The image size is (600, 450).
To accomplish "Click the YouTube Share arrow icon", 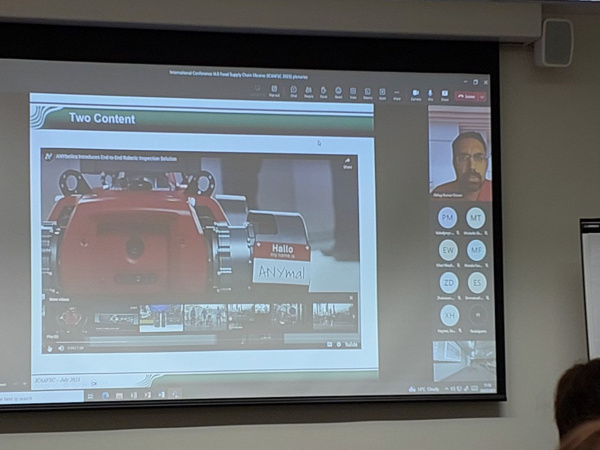I will click(347, 163).
